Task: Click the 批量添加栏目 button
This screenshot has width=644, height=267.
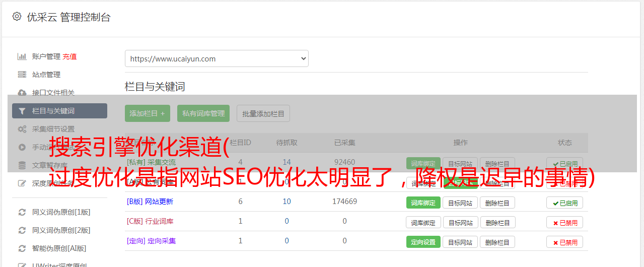Action: 263,113
